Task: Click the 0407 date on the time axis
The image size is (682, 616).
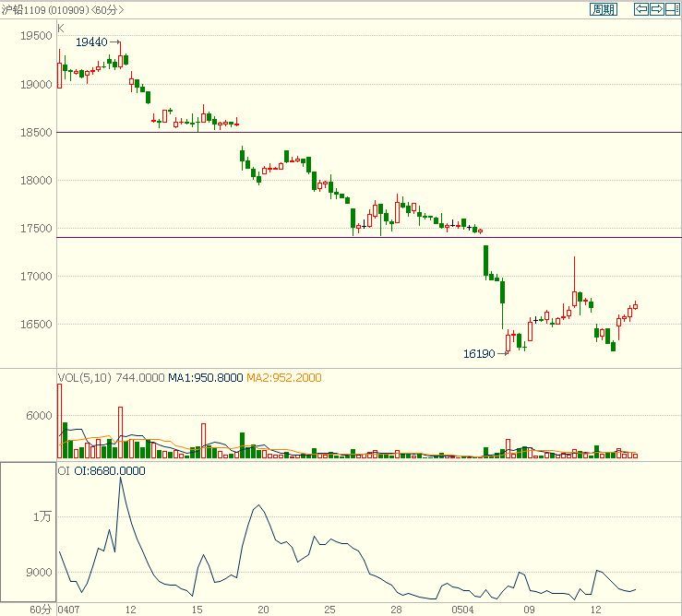Action: click(x=68, y=610)
